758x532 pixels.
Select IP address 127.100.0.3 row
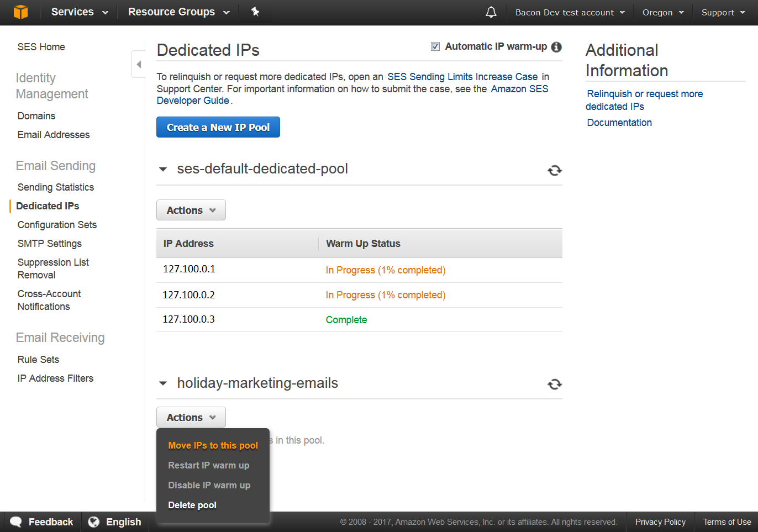pos(359,320)
